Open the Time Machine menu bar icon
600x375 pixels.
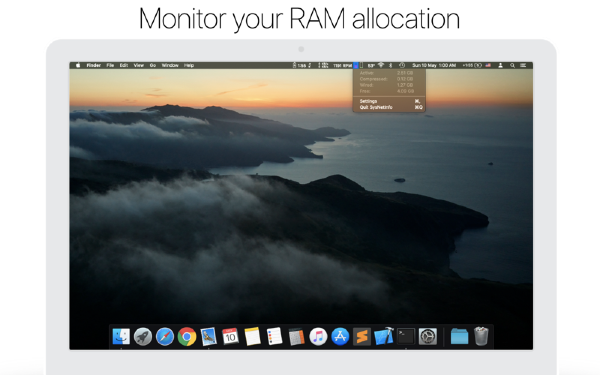point(402,65)
